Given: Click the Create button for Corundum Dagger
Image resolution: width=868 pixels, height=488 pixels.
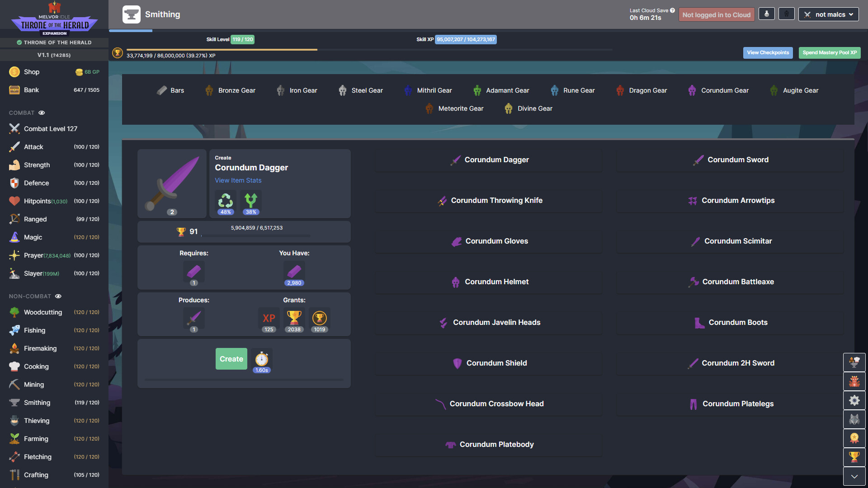Looking at the screenshot, I should 231,358.
